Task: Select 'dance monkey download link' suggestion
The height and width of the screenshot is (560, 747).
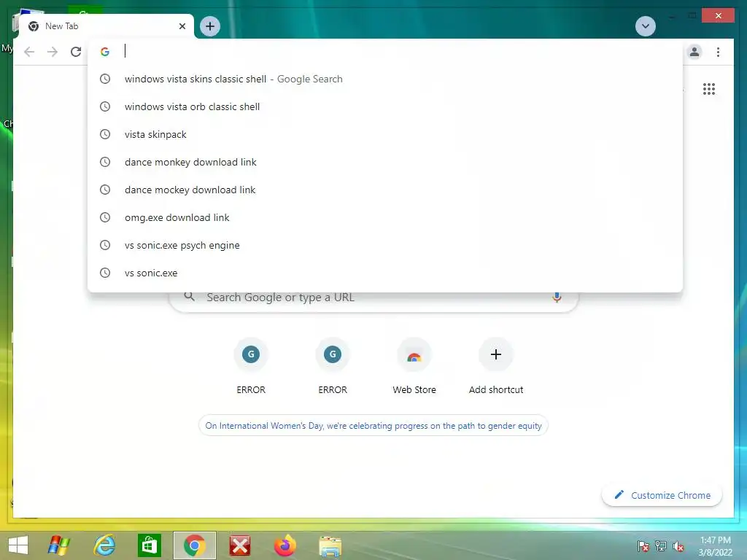Action: tap(385, 162)
